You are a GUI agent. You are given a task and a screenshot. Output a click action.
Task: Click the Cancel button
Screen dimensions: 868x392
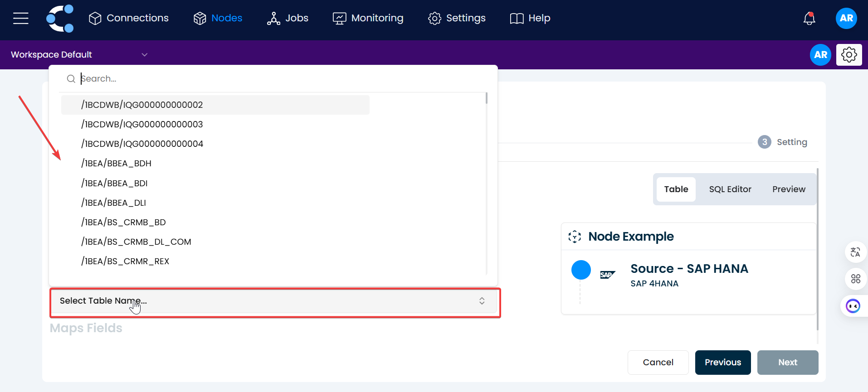(658, 363)
